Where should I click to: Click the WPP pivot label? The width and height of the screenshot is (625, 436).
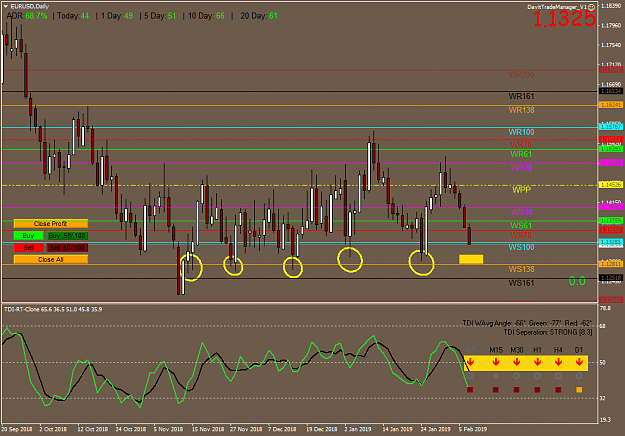522,190
